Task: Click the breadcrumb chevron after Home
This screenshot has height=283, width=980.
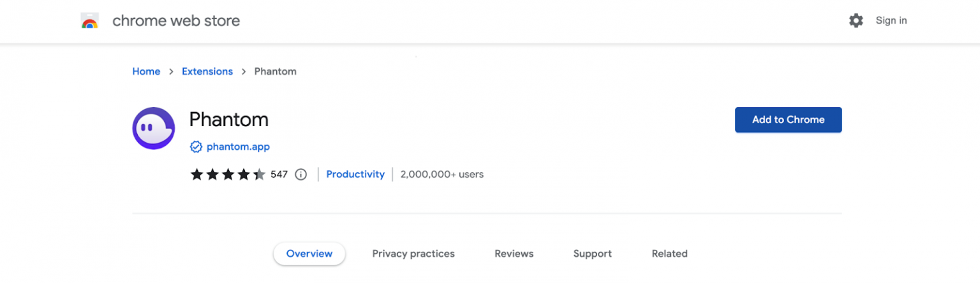Action: (171, 72)
